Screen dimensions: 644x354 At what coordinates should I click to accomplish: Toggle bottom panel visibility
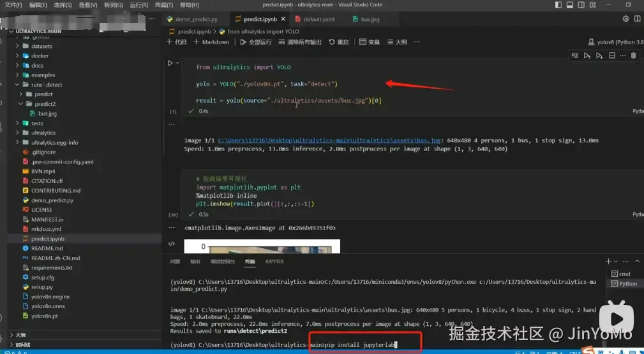pos(570,5)
